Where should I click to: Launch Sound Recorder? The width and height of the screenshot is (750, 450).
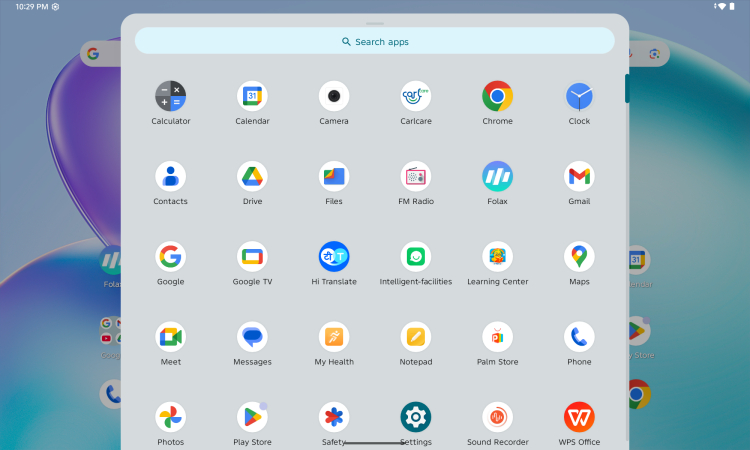(x=497, y=417)
